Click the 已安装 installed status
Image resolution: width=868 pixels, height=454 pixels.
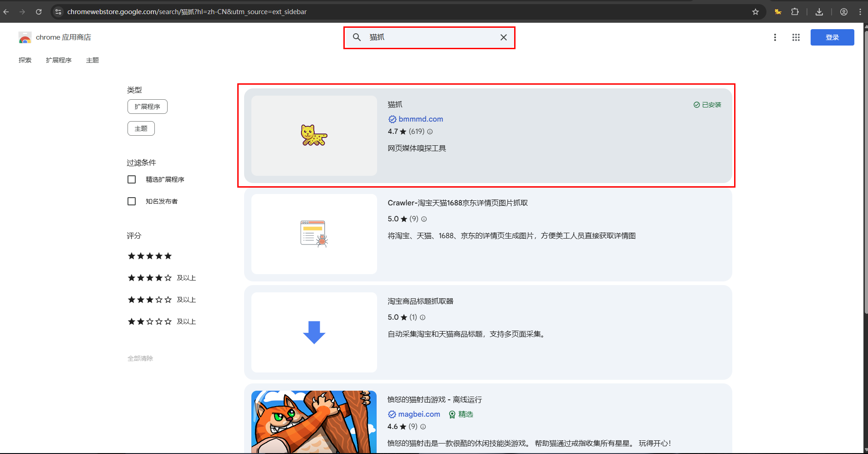coord(707,105)
